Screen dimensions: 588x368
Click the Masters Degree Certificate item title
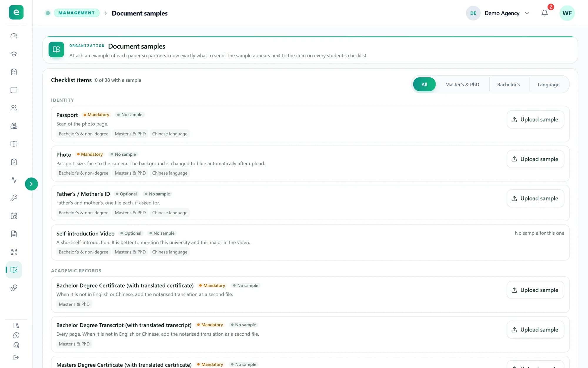[124, 365]
